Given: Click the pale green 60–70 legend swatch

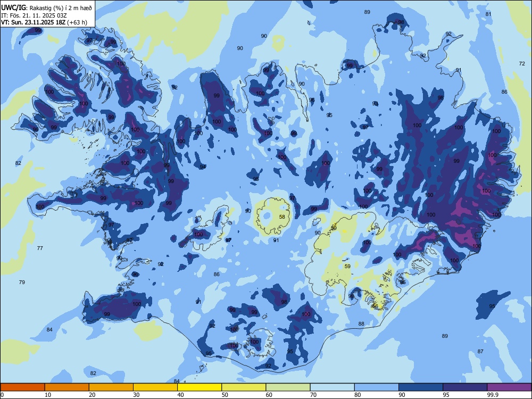Looking at the screenshot, I should pyautogui.click(x=288, y=387).
